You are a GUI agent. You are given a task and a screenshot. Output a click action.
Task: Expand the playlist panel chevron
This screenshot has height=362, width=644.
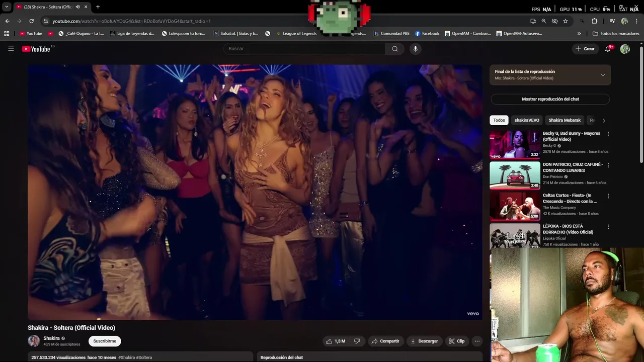click(x=603, y=75)
